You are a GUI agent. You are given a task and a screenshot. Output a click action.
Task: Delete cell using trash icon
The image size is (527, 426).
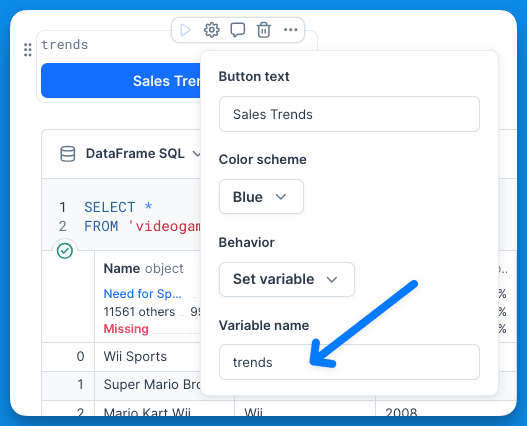264,30
